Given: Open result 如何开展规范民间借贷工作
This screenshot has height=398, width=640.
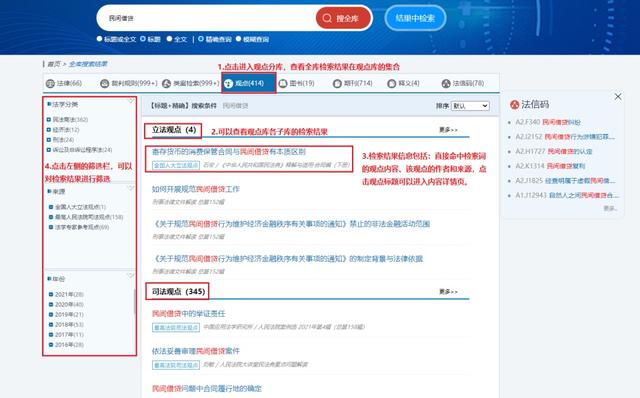Looking at the screenshot, I should [196, 189].
